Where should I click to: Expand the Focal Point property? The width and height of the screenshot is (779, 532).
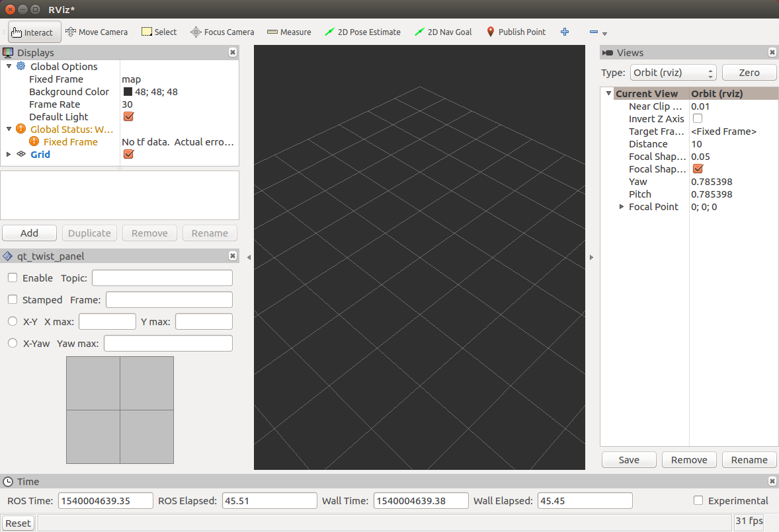click(621, 206)
